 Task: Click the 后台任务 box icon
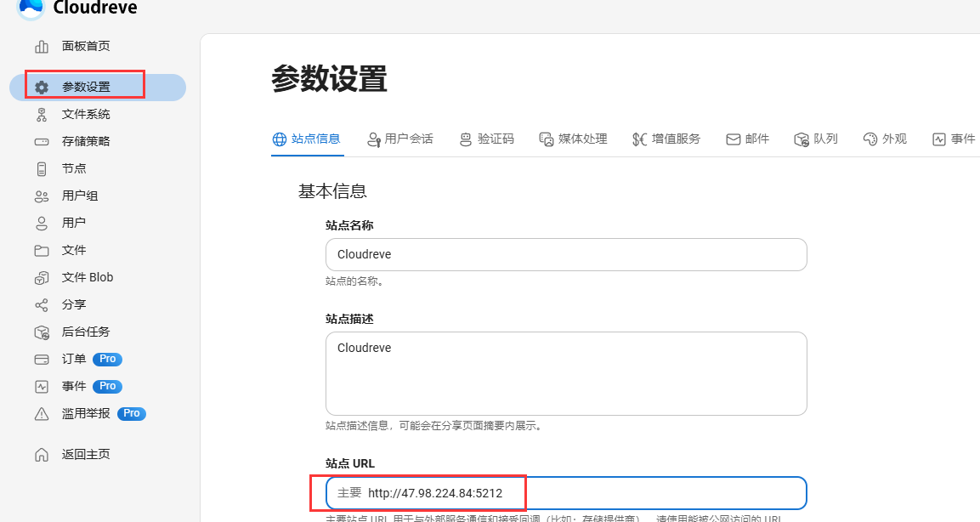(x=42, y=332)
